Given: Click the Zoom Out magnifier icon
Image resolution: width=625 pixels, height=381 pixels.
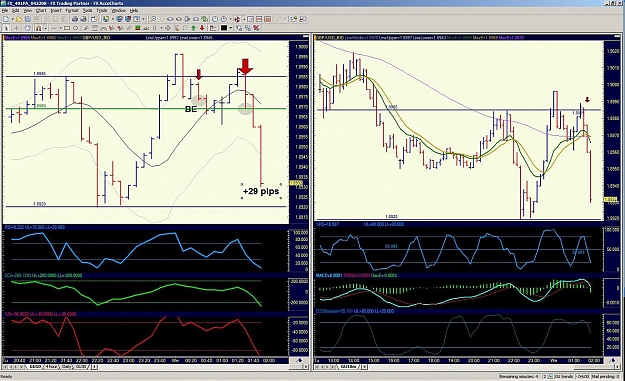Looking at the screenshot, I should (161, 19).
